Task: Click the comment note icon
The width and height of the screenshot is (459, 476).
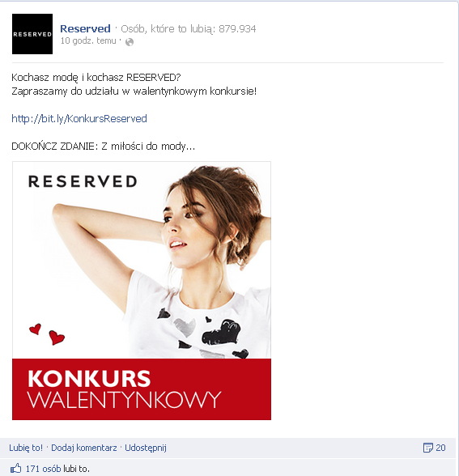Action: pos(428,448)
